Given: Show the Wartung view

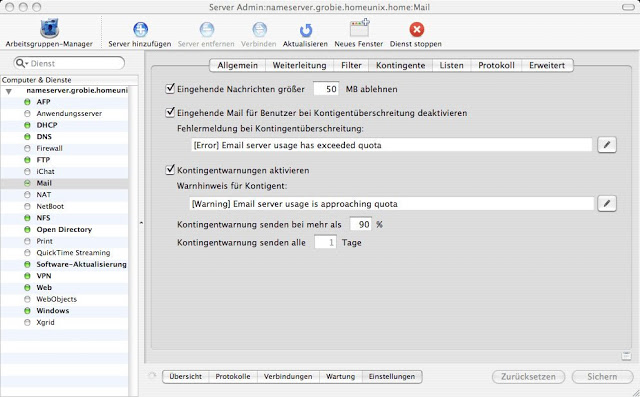Looking at the screenshot, I should click(340, 377).
